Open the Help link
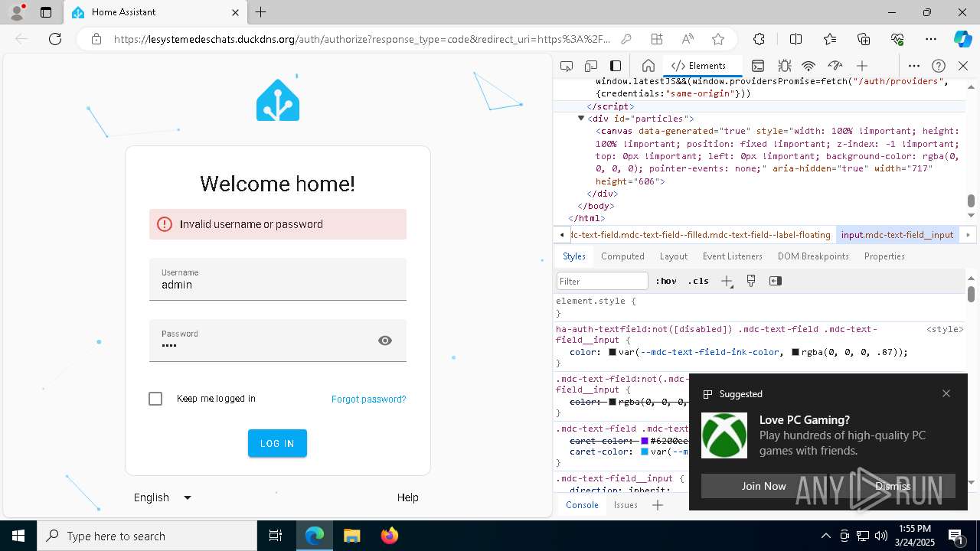This screenshot has width=980, height=551. coord(408,497)
